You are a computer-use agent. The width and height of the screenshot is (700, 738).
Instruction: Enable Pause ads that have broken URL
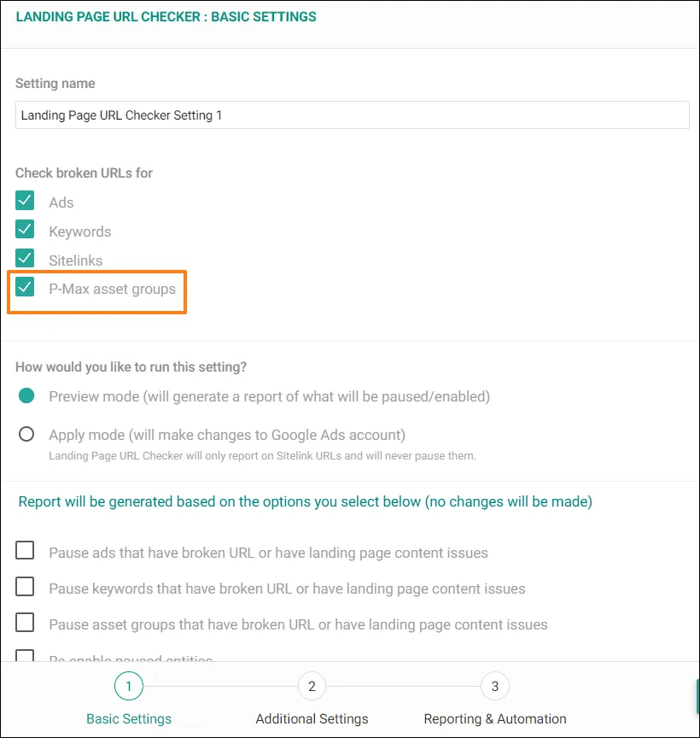click(25, 550)
